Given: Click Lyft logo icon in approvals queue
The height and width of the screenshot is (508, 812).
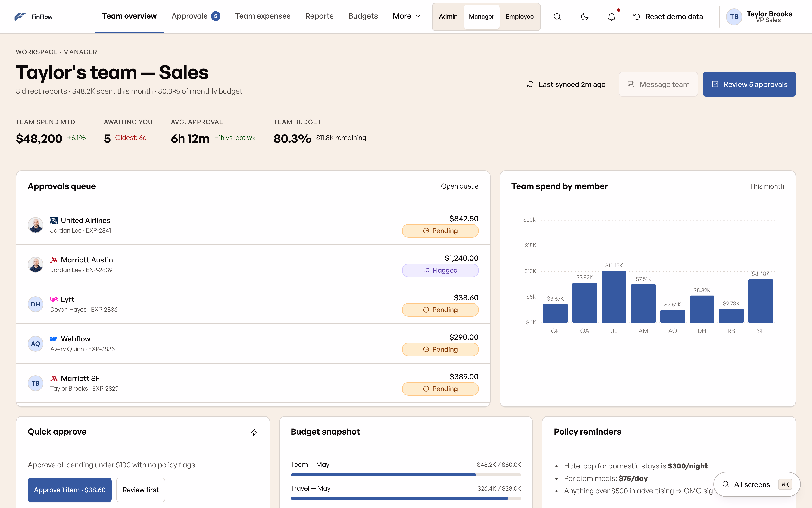Looking at the screenshot, I should 54,299.
